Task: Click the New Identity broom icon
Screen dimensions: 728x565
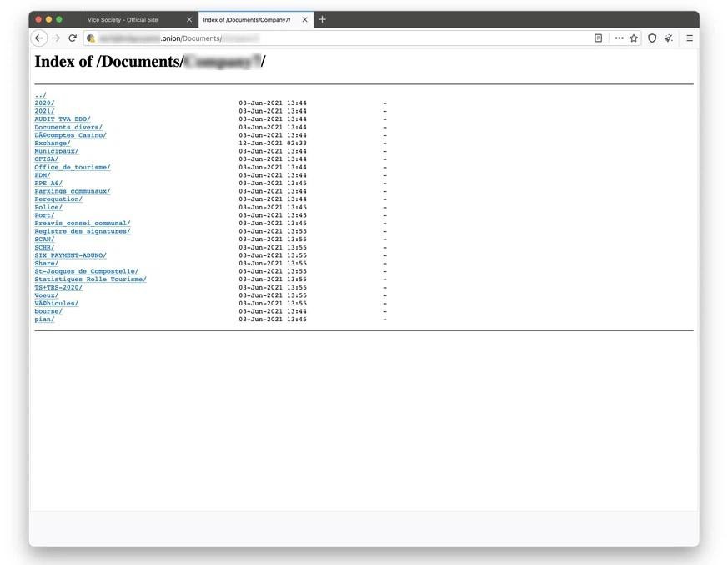Action: (669, 38)
